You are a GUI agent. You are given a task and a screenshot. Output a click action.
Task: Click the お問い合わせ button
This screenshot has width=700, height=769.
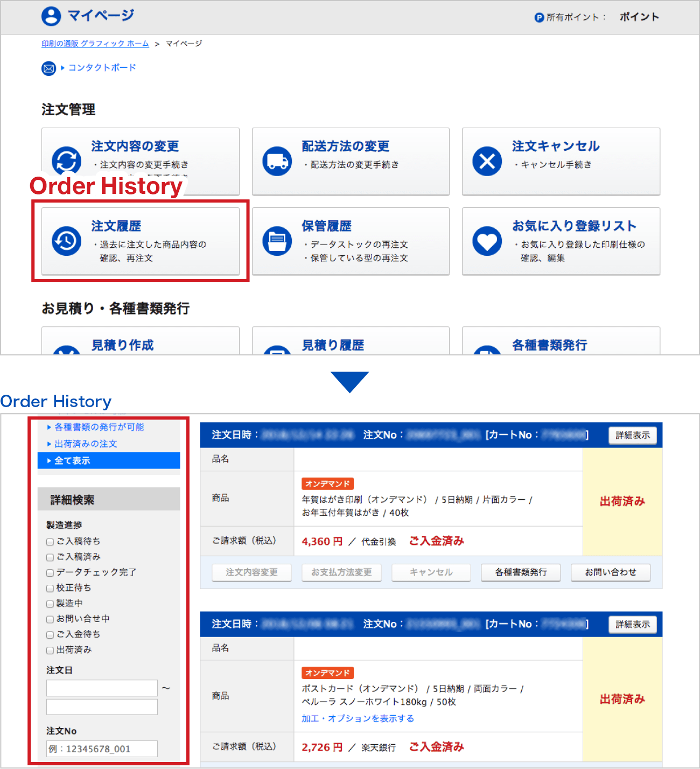point(610,572)
